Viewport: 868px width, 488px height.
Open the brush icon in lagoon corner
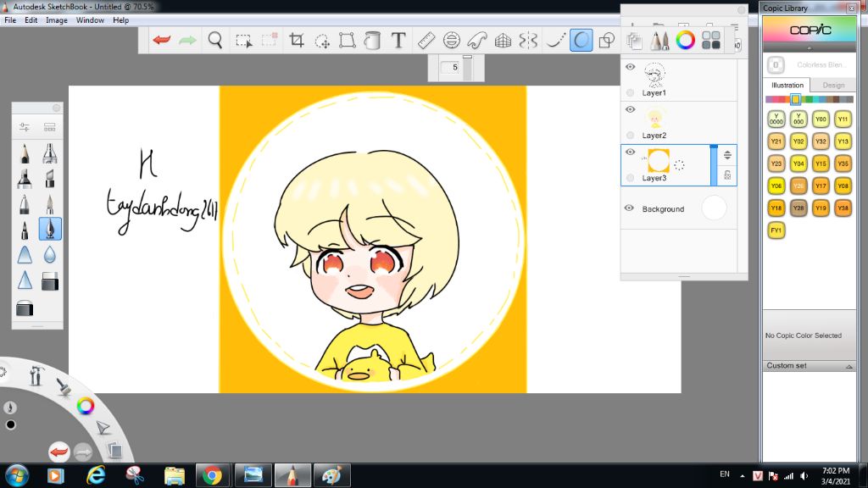point(64,386)
